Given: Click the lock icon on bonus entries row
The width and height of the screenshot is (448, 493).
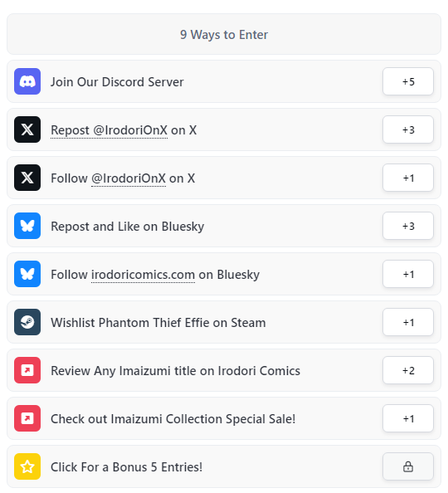Looking at the screenshot, I should coord(408,466).
